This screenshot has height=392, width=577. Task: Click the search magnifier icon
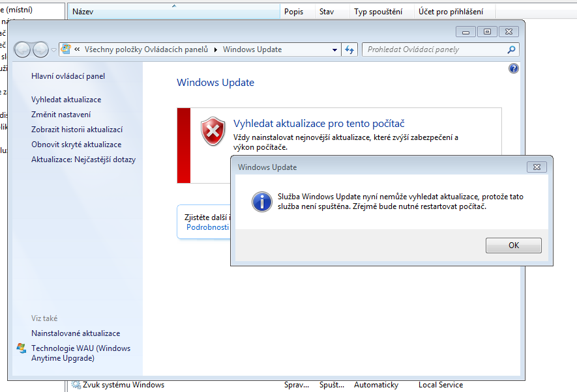[511, 49]
